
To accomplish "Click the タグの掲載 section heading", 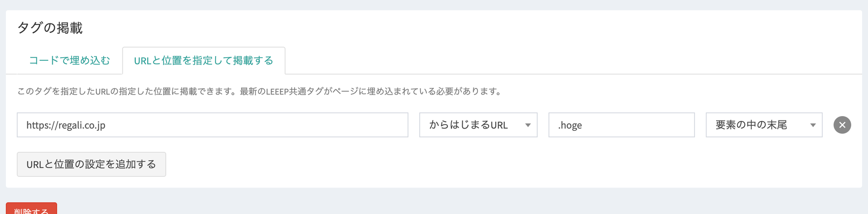I will coord(50,28).
